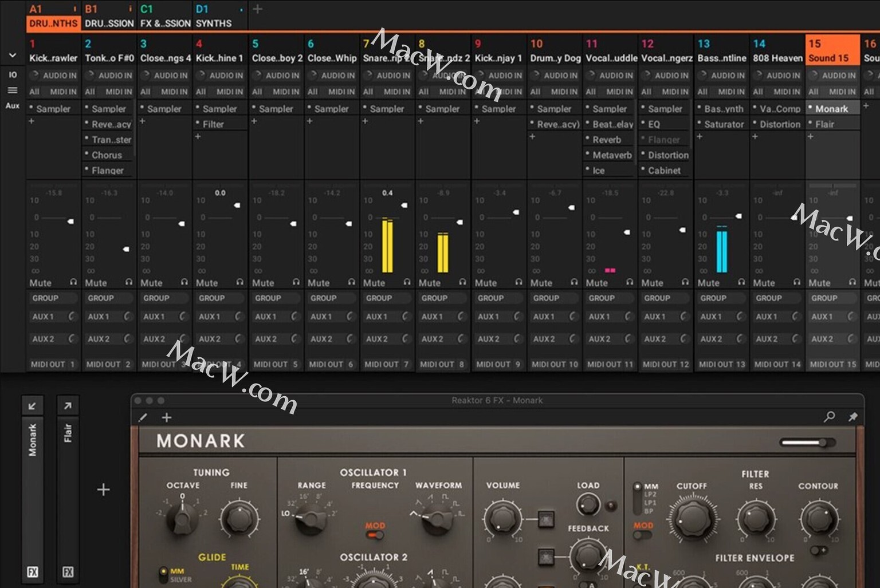Mute channel 13 Bass..ntline
Viewport: 880px width, 588px height.
[x=709, y=283]
